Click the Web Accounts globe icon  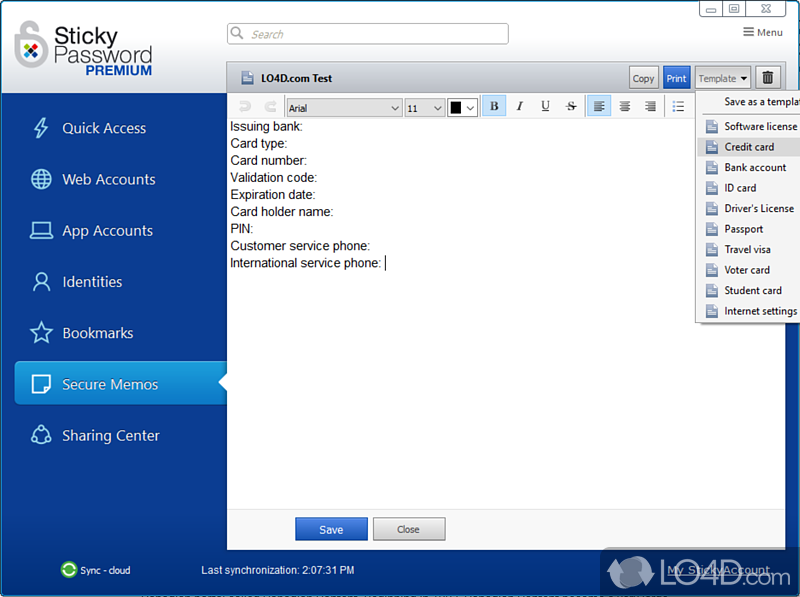click(41, 179)
